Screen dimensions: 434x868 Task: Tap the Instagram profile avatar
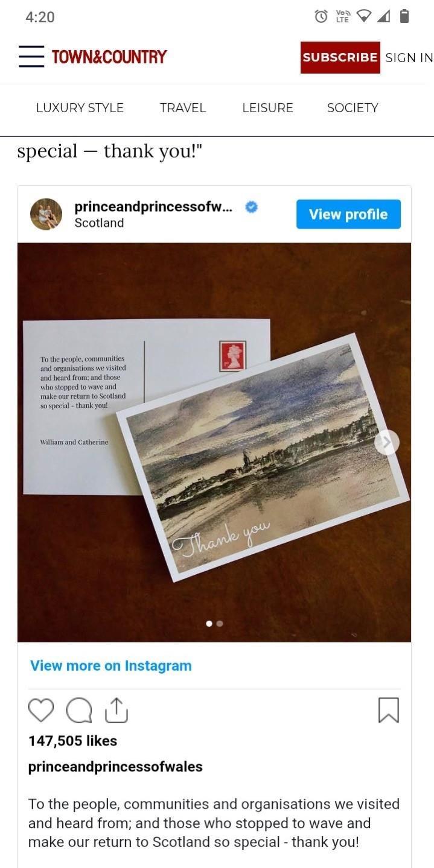[x=46, y=214]
